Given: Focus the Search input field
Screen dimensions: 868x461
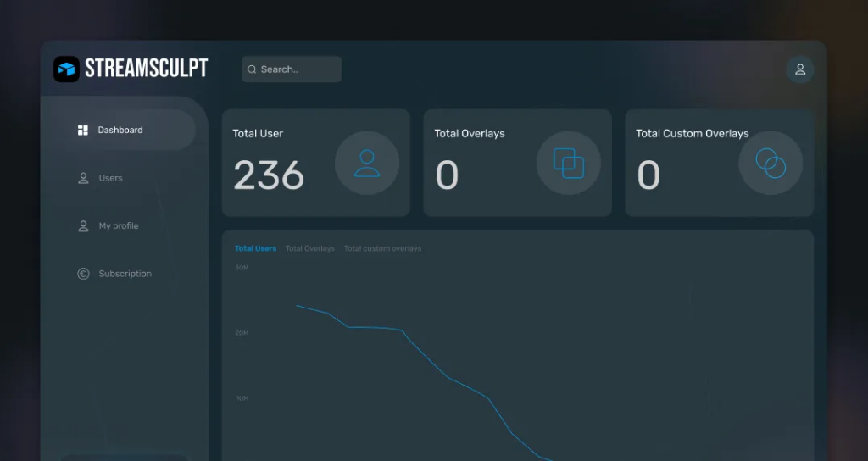Looking at the screenshot, I should (x=292, y=69).
